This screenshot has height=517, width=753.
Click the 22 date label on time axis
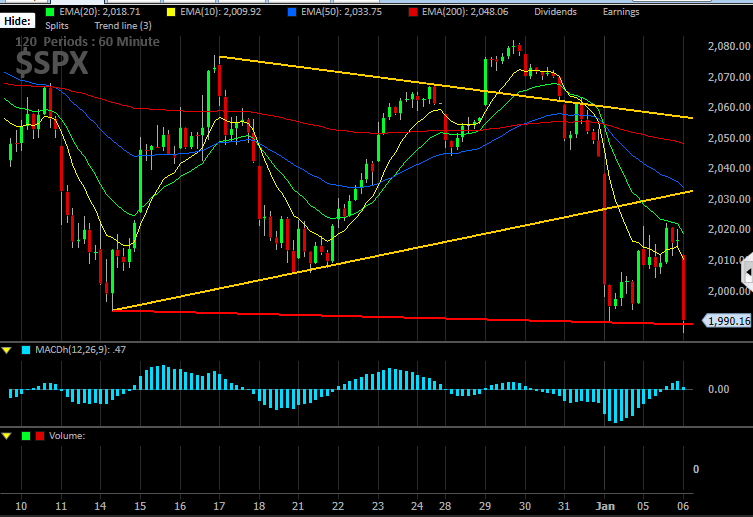(x=338, y=506)
